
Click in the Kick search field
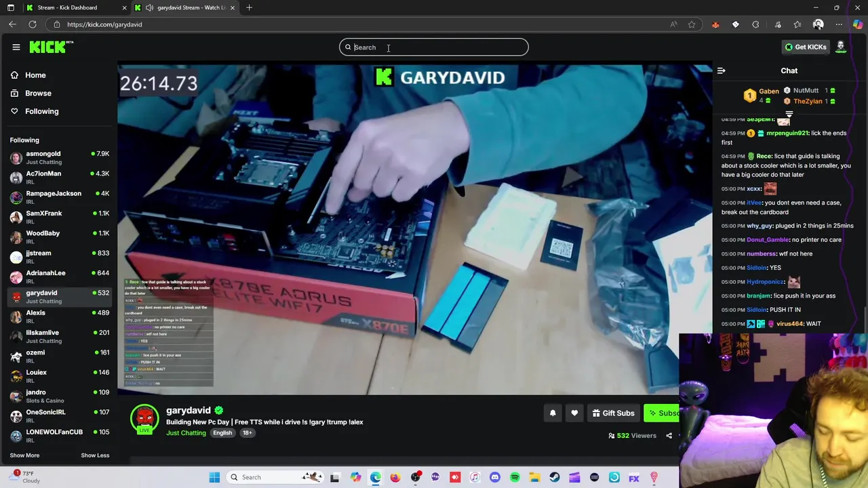pos(434,47)
